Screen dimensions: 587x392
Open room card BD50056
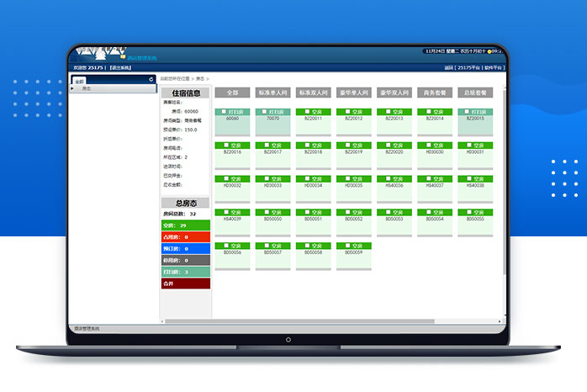point(232,256)
